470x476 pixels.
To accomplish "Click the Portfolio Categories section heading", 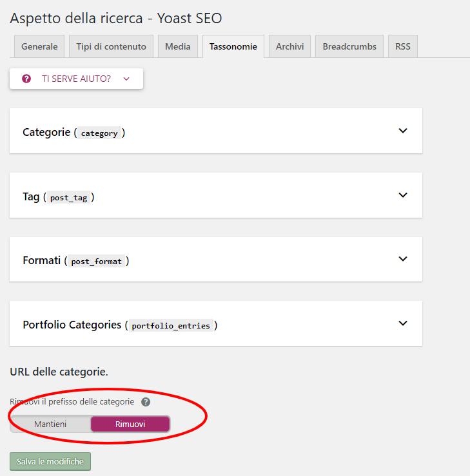I will pos(72,325).
